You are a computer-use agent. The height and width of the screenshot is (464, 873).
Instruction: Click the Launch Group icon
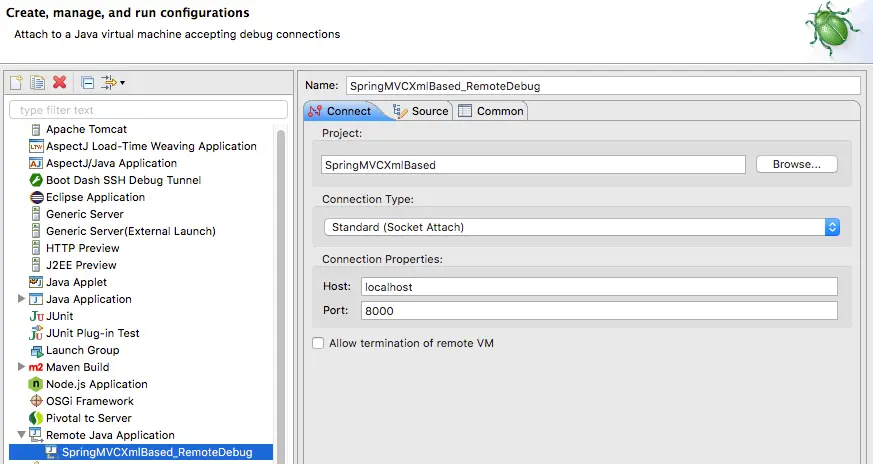tap(37, 351)
